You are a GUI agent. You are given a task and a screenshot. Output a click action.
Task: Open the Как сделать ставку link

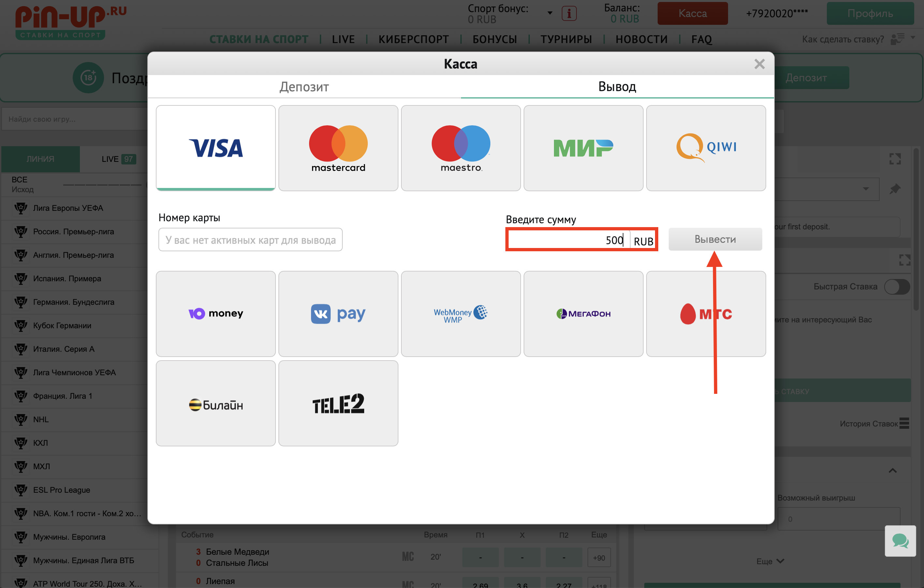pyautogui.click(x=842, y=39)
